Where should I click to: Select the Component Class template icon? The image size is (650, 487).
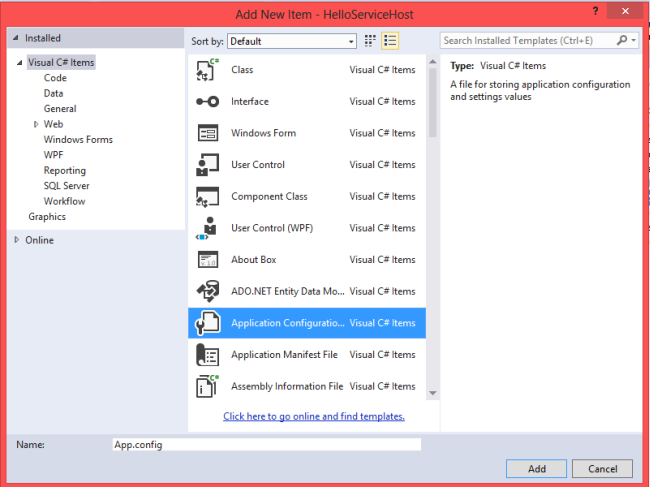tap(207, 196)
